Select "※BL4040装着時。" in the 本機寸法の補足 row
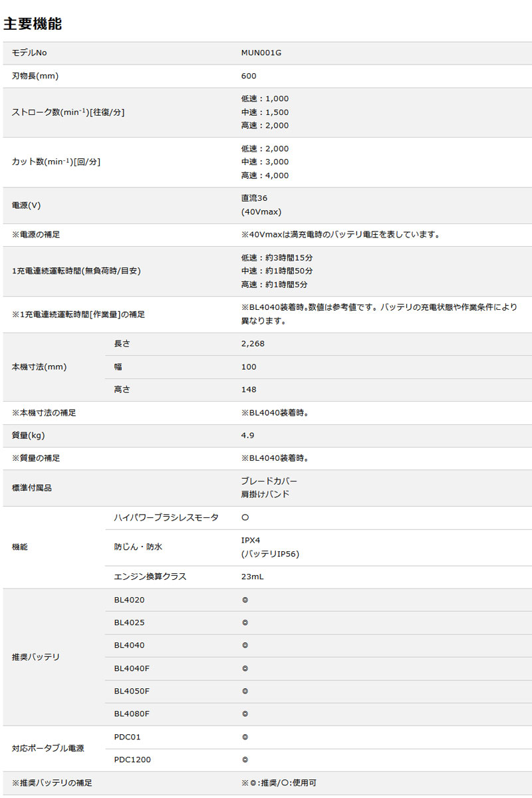The height and width of the screenshot is (798, 532). click(x=275, y=413)
